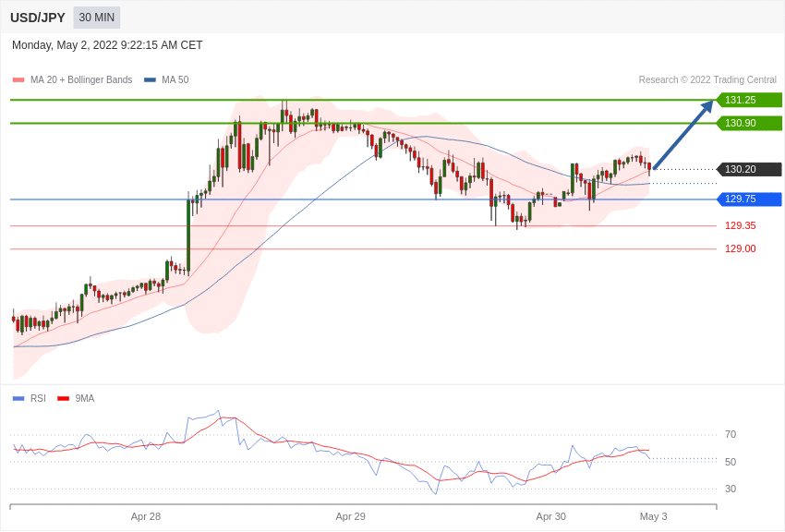The image size is (785, 532).
Task: Click the blue upward forecast arrow
Action: click(683, 134)
